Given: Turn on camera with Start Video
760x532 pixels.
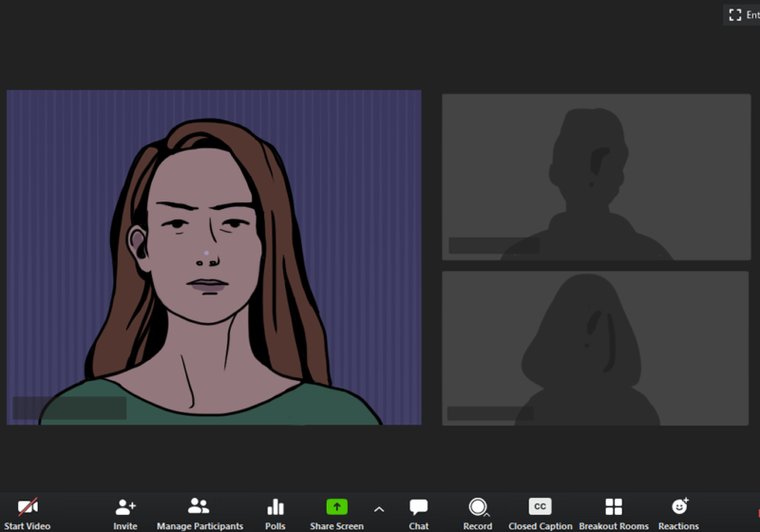Looking at the screenshot, I should [28, 507].
